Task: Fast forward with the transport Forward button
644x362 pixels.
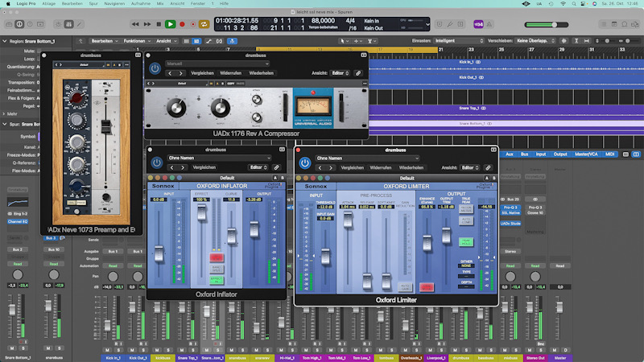Action: 147,24
